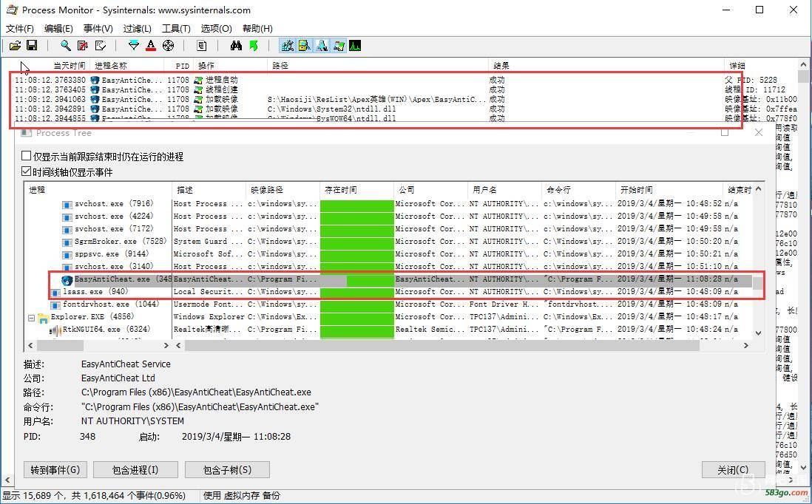The height and width of the screenshot is (504, 812).
Task: Toggle the Capture magnifier toolbar icon
Action: tap(65, 46)
